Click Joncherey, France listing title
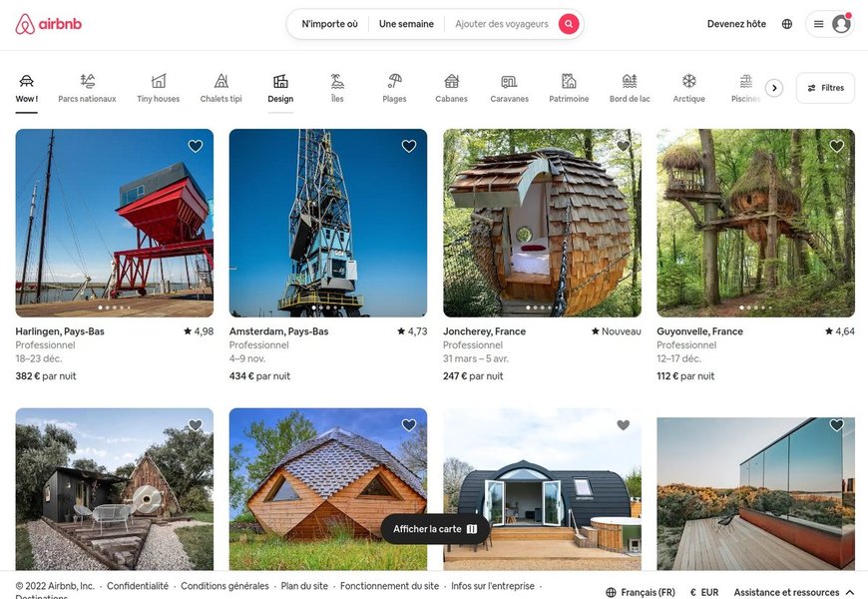This screenshot has height=599, width=868. [x=484, y=331]
